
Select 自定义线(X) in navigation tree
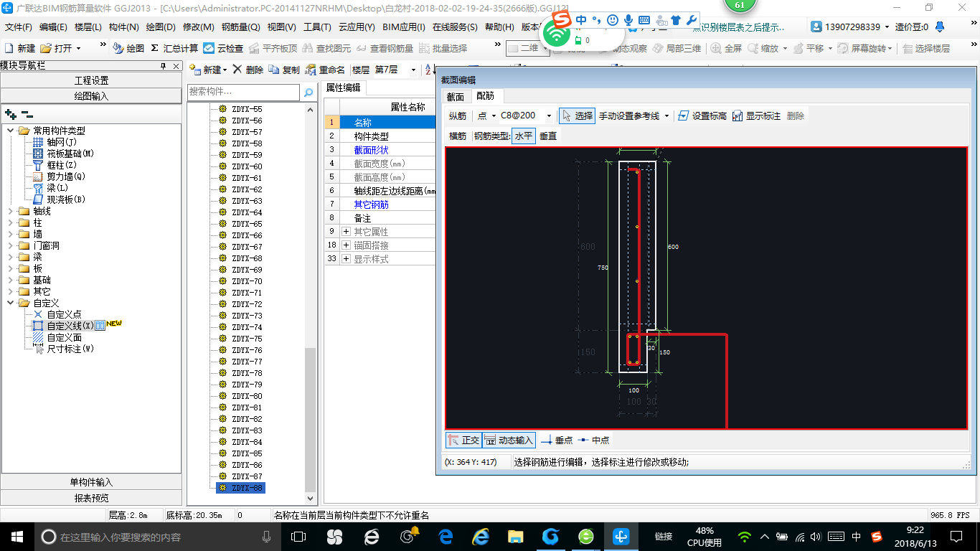pos(70,326)
